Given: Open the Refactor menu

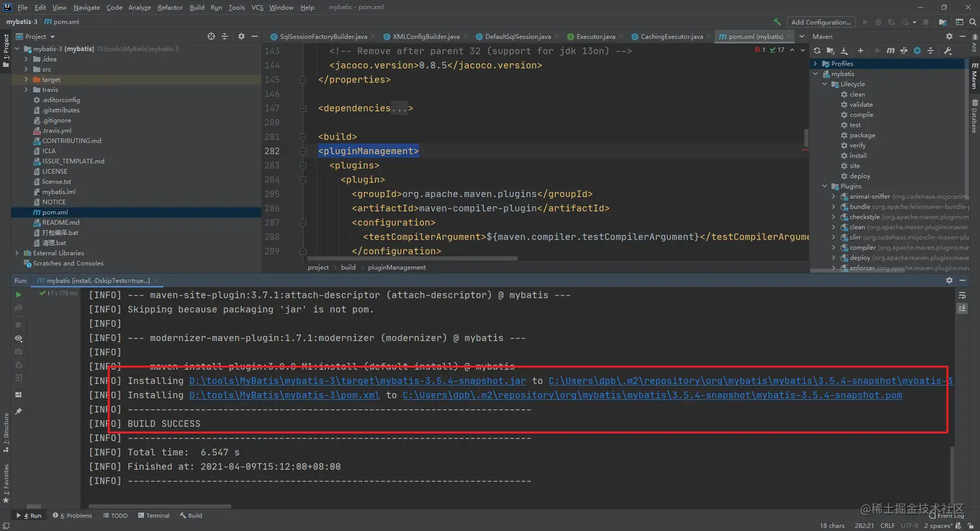Looking at the screenshot, I should pos(170,7).
